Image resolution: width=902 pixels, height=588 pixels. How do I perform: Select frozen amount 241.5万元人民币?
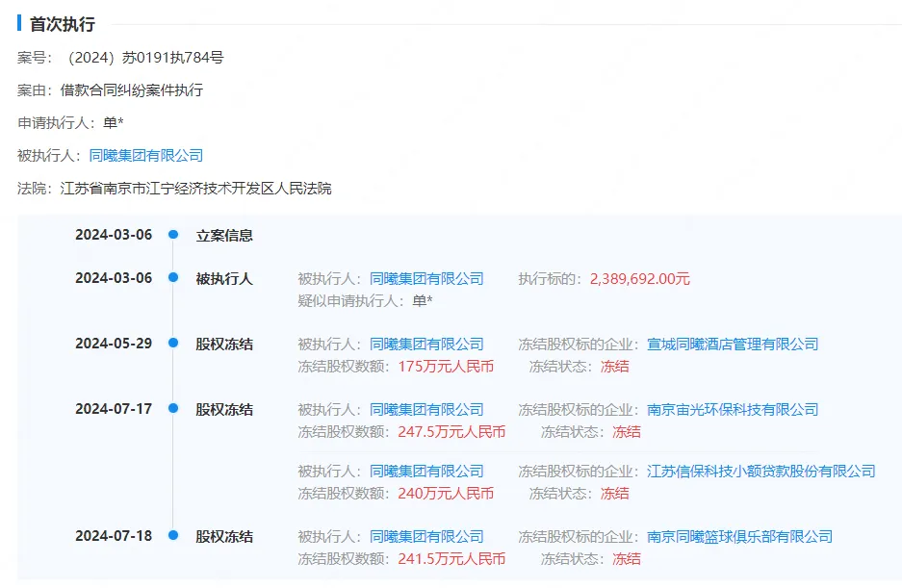tap(451, 559)
